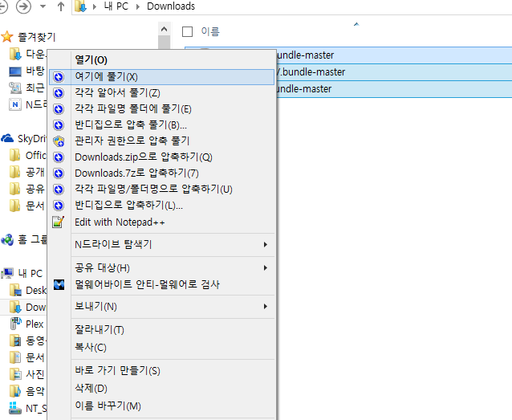
Task: Expand chevron after 내 PC in address bar
Action: click(x=138, y=6)
